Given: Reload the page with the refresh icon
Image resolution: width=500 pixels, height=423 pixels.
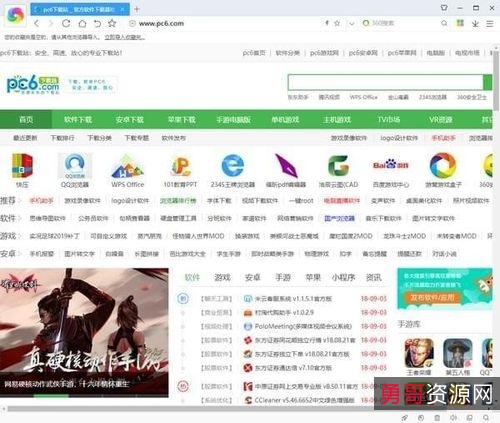Looking at the screenshot, I should (66, 23).
